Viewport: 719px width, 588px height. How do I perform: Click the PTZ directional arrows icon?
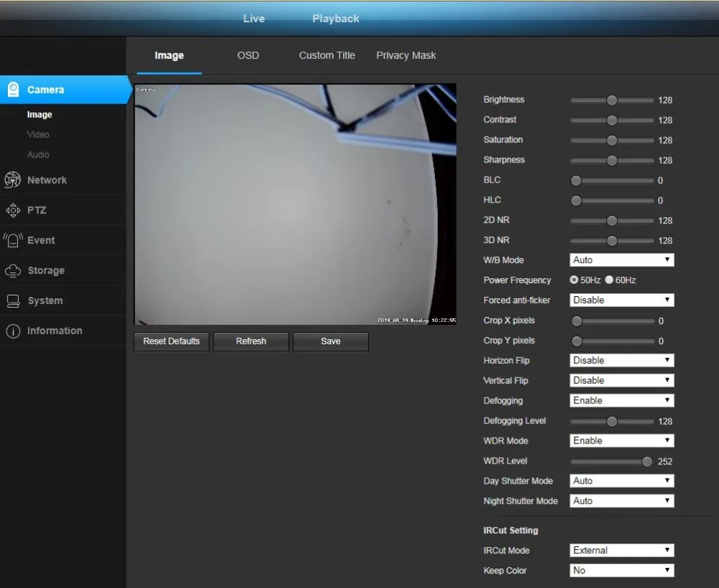coord(13,211)
